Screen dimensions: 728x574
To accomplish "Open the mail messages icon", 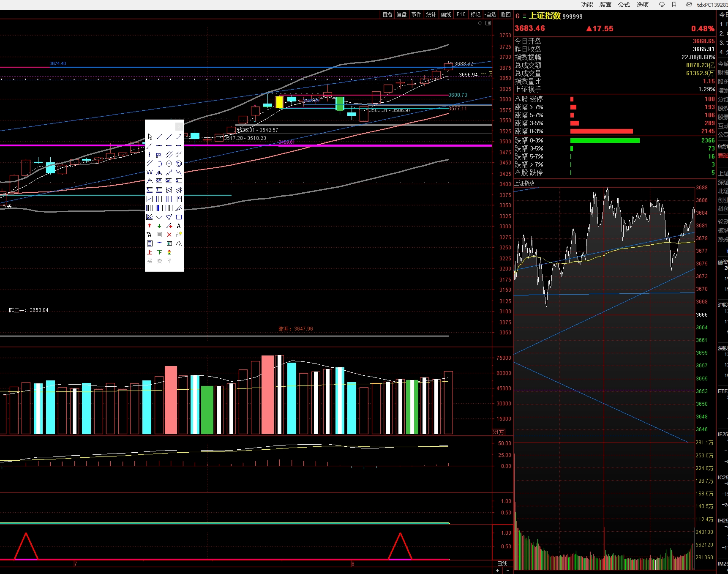I will coord(689,5).
